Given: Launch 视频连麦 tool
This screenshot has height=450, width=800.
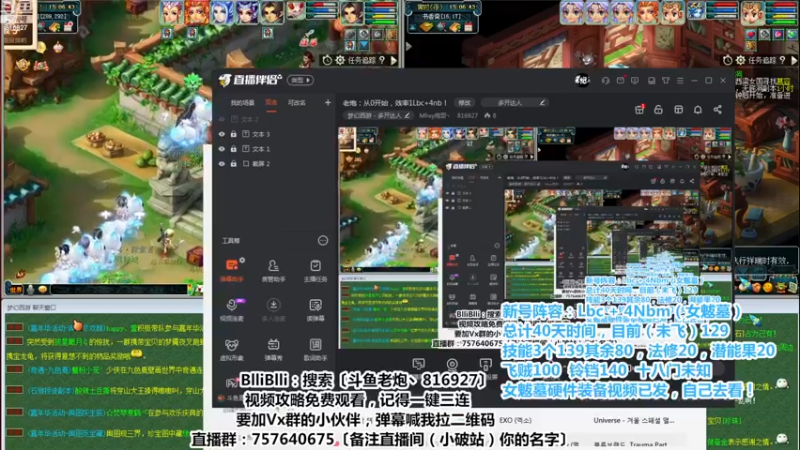Looking at the screenshot, I should tap(231, 309).
